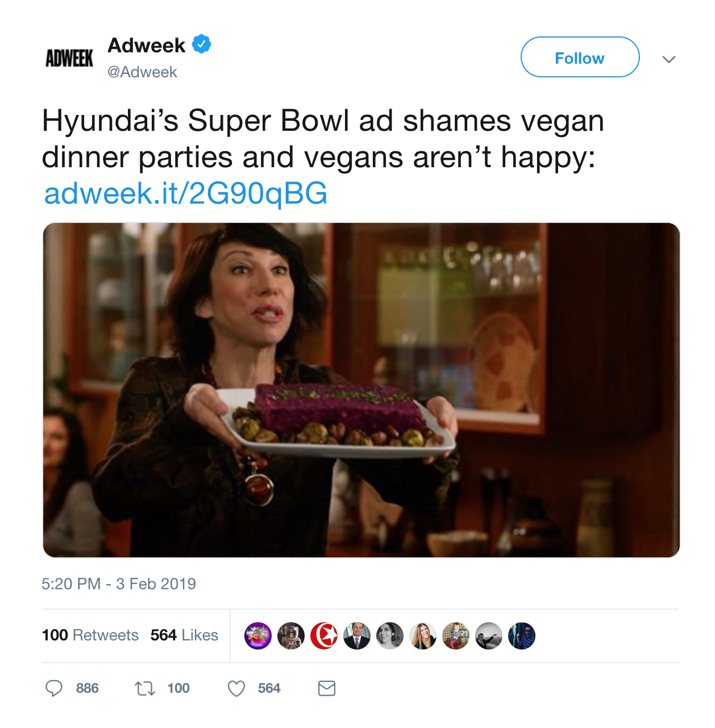
Task: Open the Adweek logo profile avatar
Action: click(x=69, y=58)
